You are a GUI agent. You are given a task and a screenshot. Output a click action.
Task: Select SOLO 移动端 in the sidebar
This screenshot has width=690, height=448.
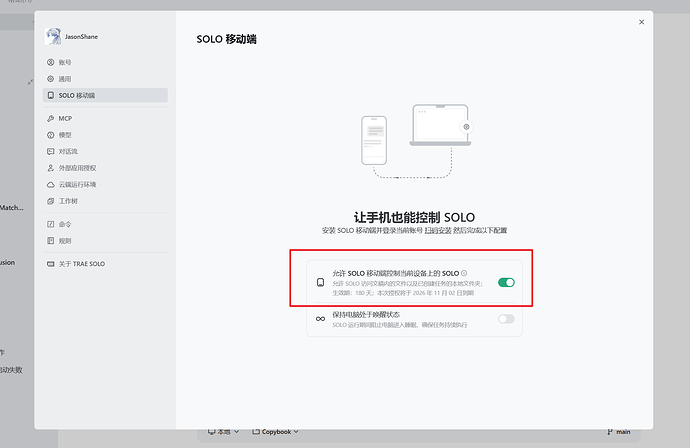[x=105, y=95]
